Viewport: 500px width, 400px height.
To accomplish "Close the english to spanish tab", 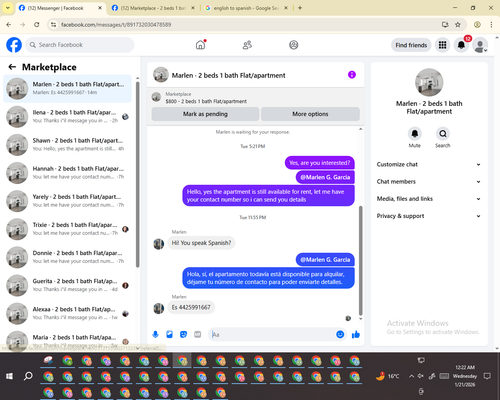I will (286, 8).
